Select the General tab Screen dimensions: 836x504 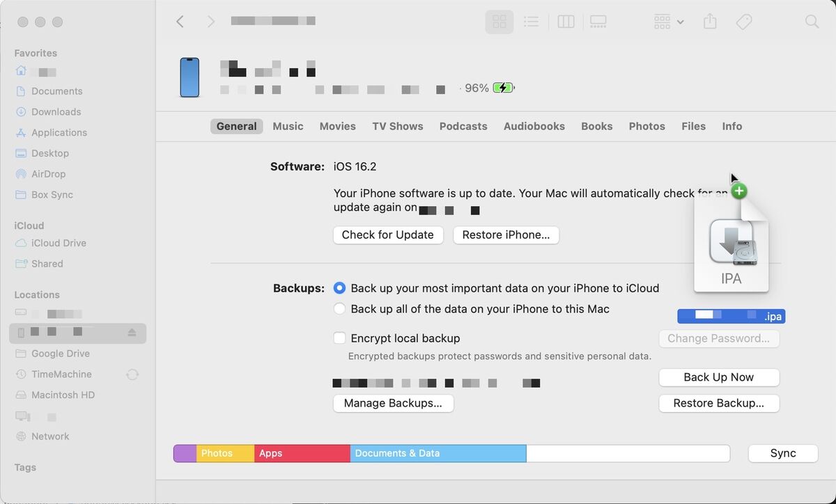tap(236, 126)
